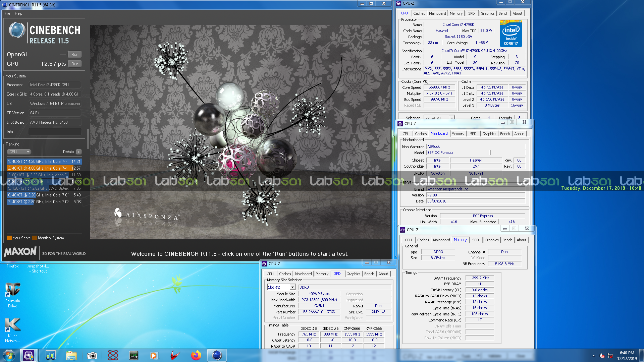Select ranking entry 4C/8T @ 3.20 GHz
The width and height of the screenshot is (644, 362).
click(44, 195)
